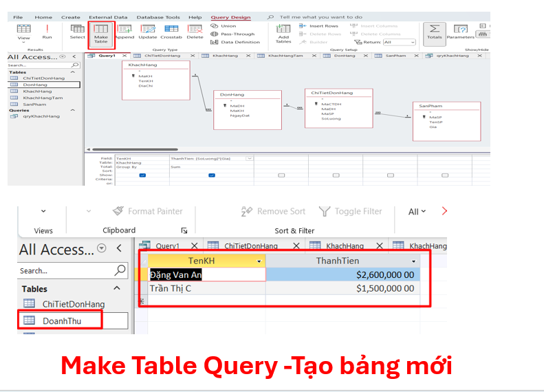
Task: Switch query type to Append
Action: [124, 32]
